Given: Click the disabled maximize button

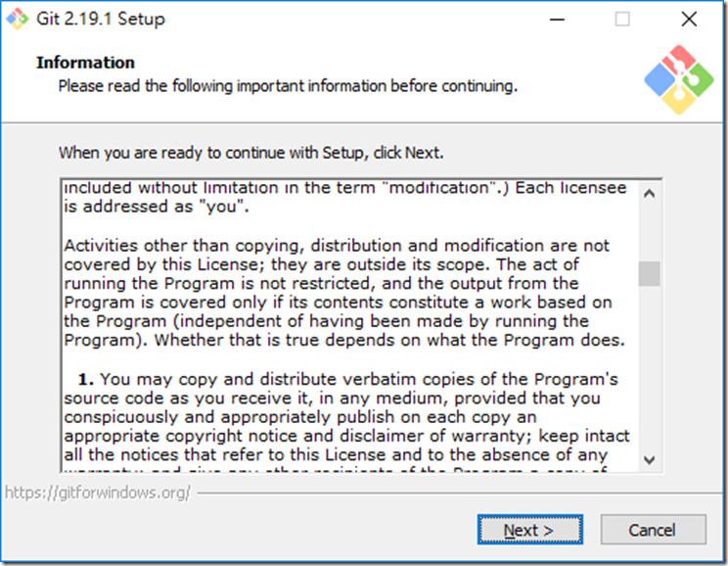Looking at the screenshot, I should pyautogui.click(x=622, y=19).
